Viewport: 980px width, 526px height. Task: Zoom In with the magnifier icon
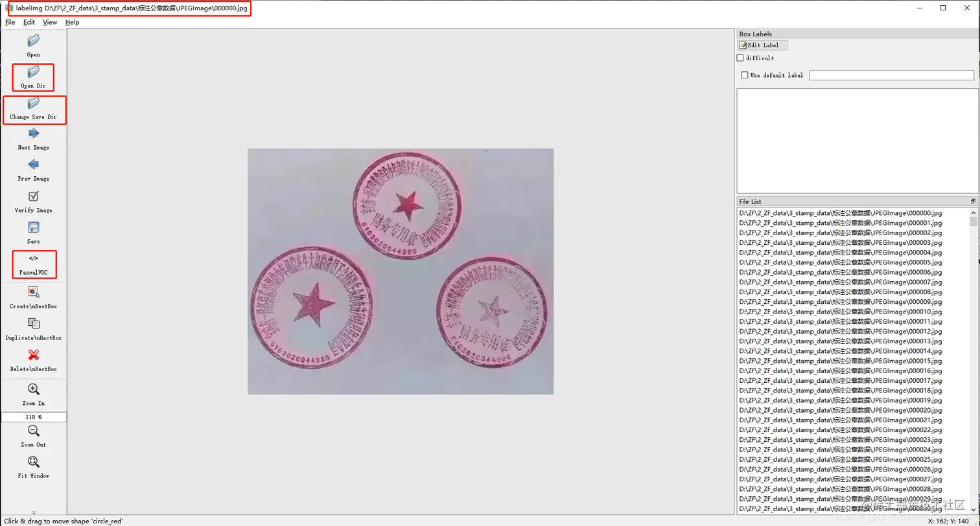34,389
